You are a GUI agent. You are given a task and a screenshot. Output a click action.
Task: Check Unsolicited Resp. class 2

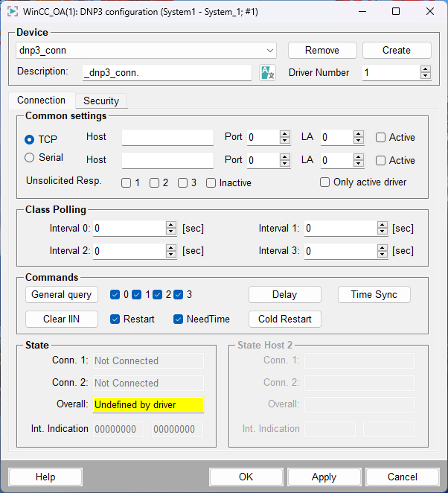pos(154,183)
